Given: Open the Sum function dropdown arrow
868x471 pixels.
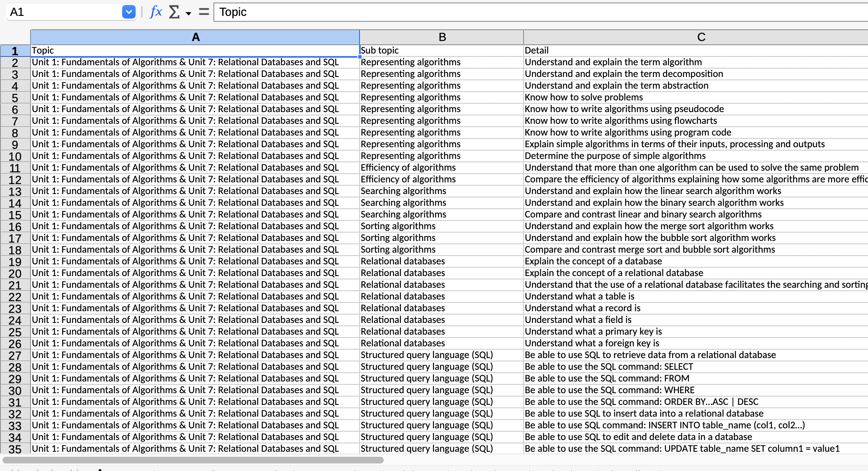Looking at the screenshot, I should click(x=188, y=13).
